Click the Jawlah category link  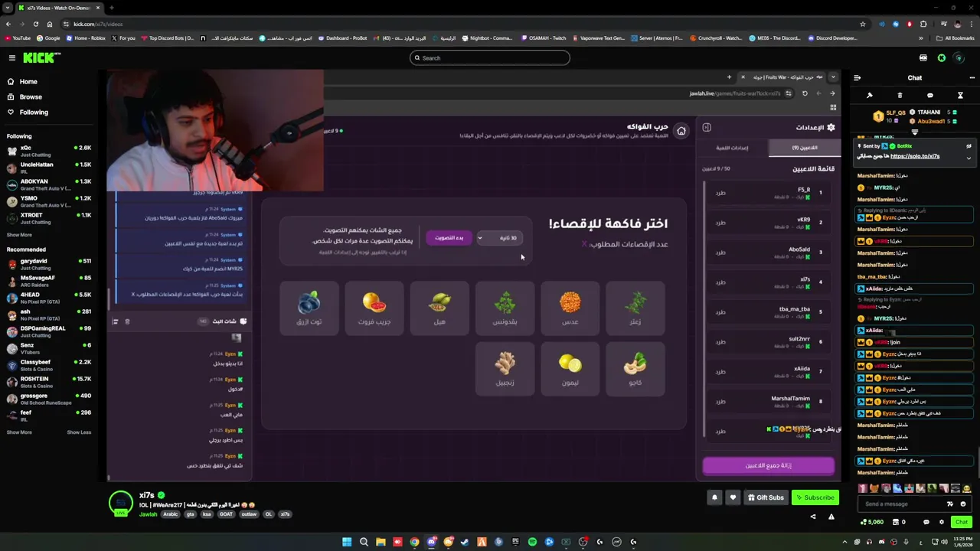point(149,514)
